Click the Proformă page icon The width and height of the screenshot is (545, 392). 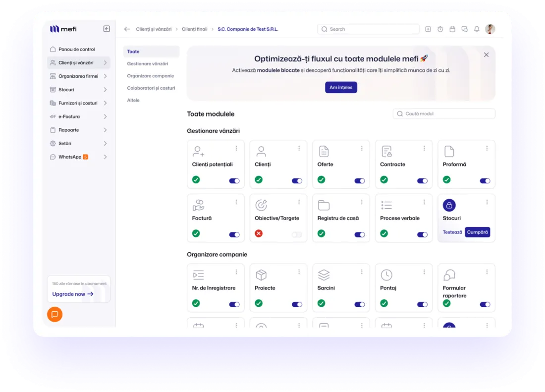(x=449, y=152)
